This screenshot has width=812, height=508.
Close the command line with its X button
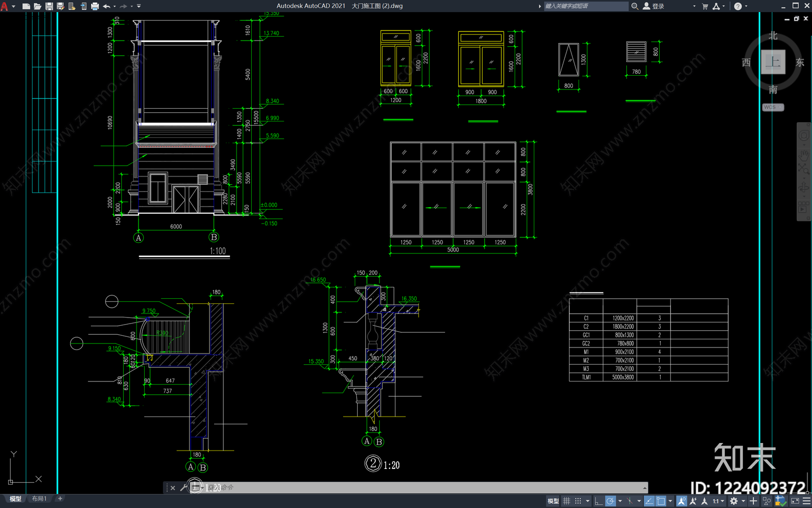tap(173, 488)
